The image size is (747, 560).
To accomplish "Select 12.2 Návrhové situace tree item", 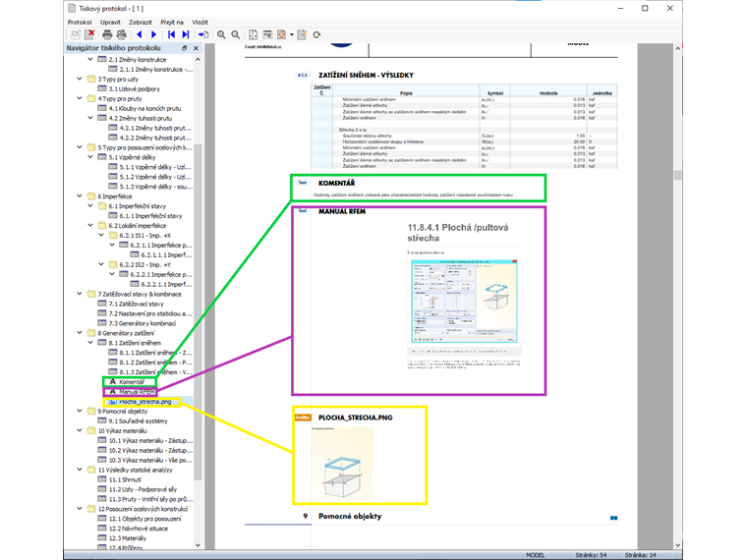I will point(139,529).
